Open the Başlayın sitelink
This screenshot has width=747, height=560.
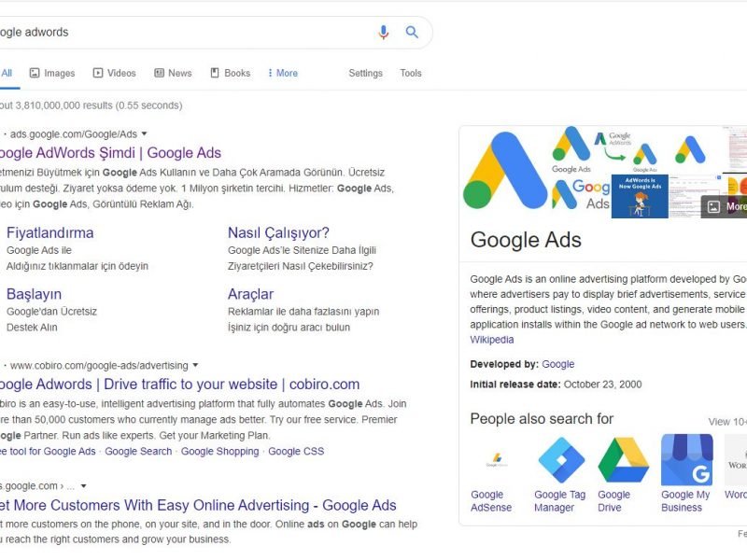[34, 294]
